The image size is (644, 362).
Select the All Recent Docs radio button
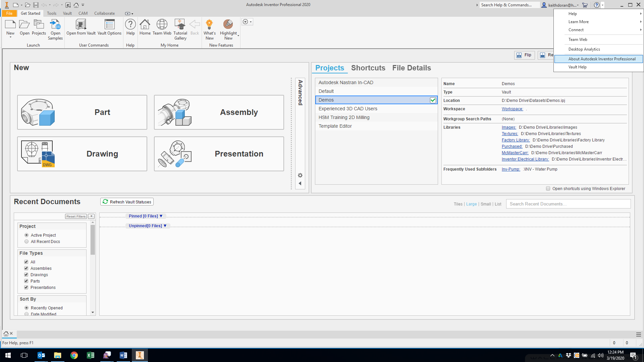[26, 241]
